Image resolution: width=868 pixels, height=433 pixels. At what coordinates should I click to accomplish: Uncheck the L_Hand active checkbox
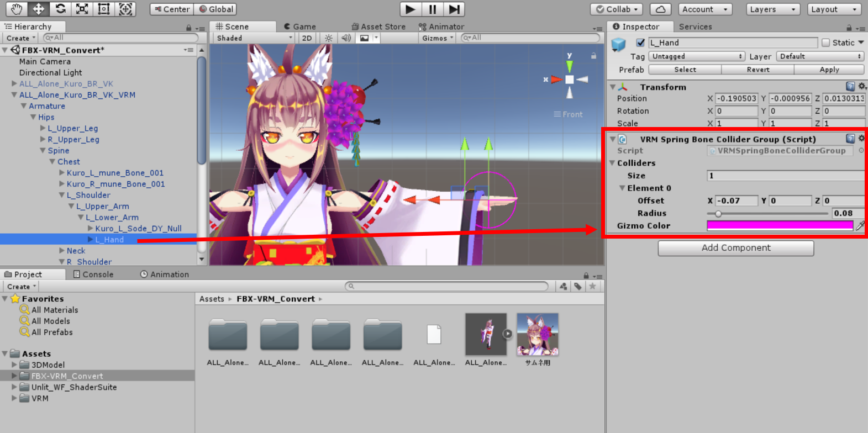tap(640, 43)
